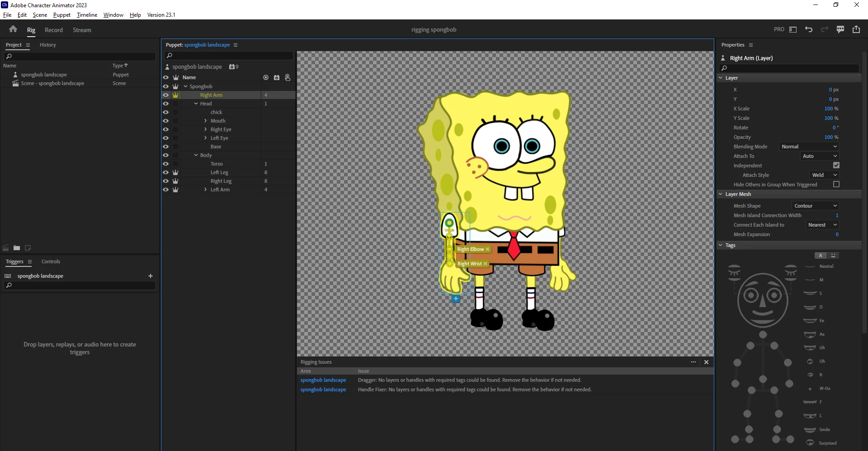
Task: Toggle the workspace layout icon beside PRO
Action: pyautogui.click(x=793, y=29)
